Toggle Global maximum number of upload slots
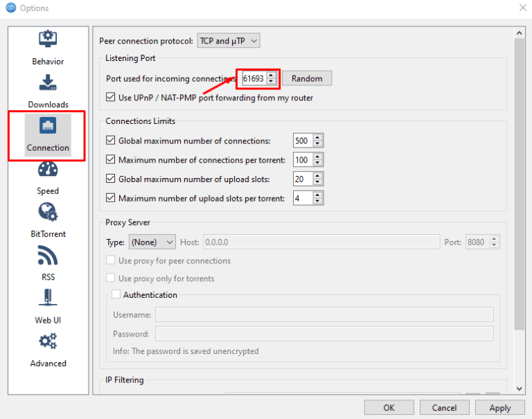The height and width of the screenshot is (419, 532). pos(110,179)
